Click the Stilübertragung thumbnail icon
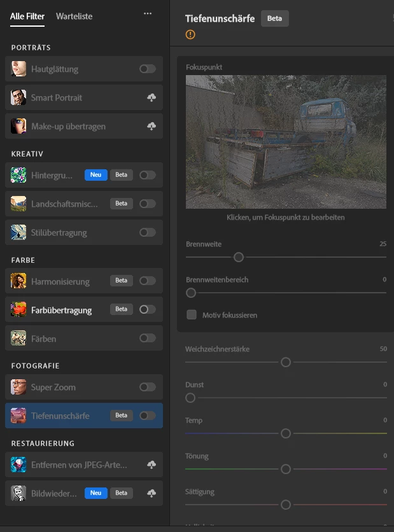Screen dimensions: 394x532 tap(18, 232)
